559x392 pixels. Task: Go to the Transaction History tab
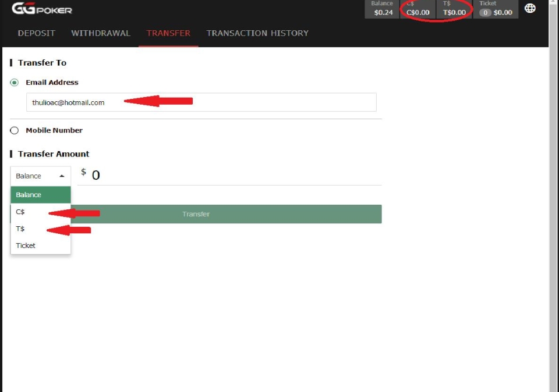coord(257,33)
